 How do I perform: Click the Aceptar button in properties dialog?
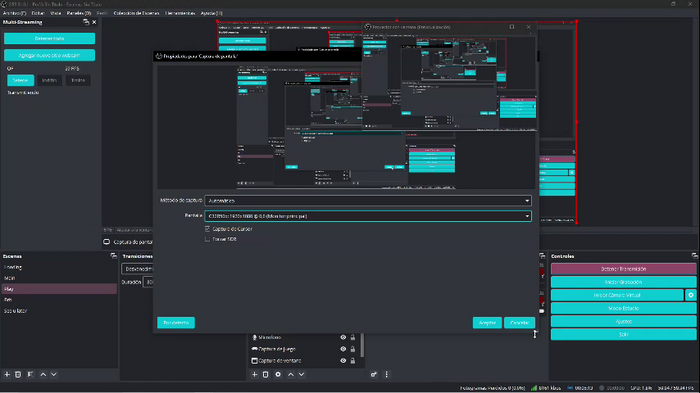487,322
